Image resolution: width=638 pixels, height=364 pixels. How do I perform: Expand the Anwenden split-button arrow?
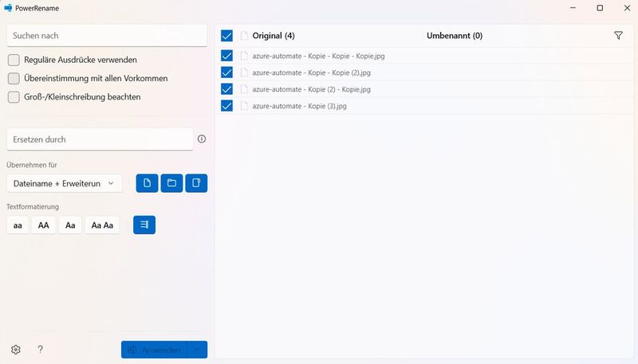(197, 350)
